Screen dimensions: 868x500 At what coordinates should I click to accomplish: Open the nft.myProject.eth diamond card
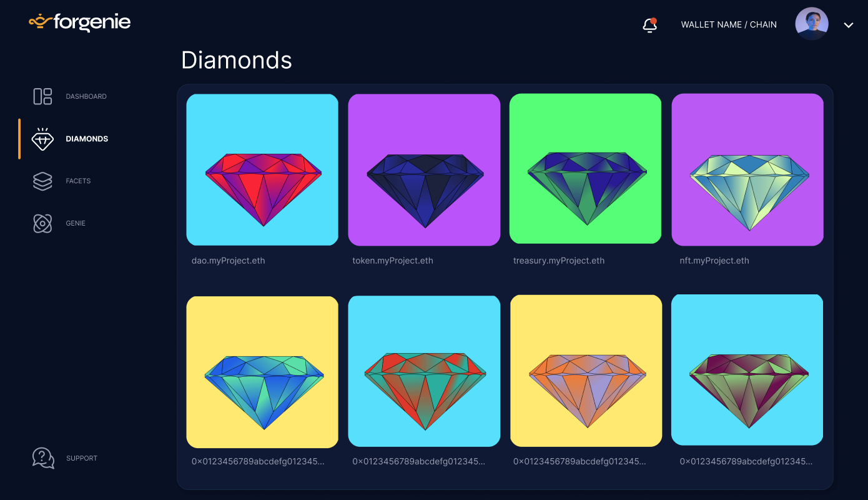click(x=747, y=170)
